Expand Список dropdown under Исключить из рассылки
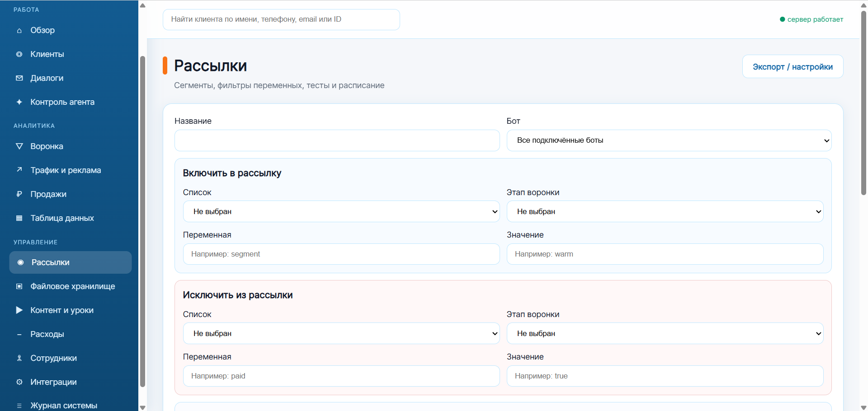This screenshot has height=411, width=868. tap(341, 333)
